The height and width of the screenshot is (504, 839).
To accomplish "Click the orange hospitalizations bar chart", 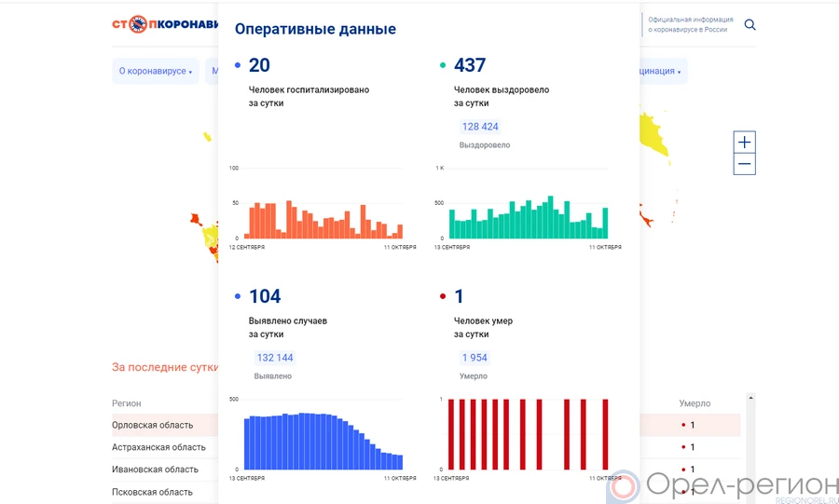I will 323,220.
